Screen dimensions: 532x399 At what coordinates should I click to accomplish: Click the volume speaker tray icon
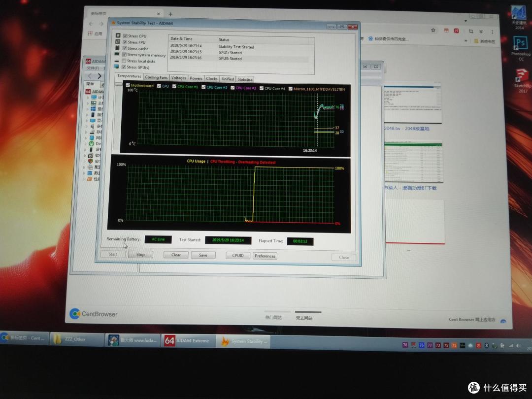tap(518, 346)
